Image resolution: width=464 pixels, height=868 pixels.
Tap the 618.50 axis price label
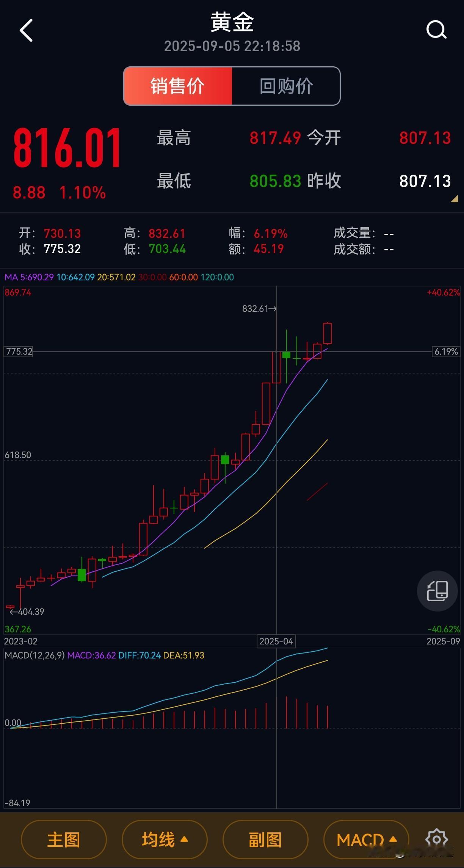point(18,455)
